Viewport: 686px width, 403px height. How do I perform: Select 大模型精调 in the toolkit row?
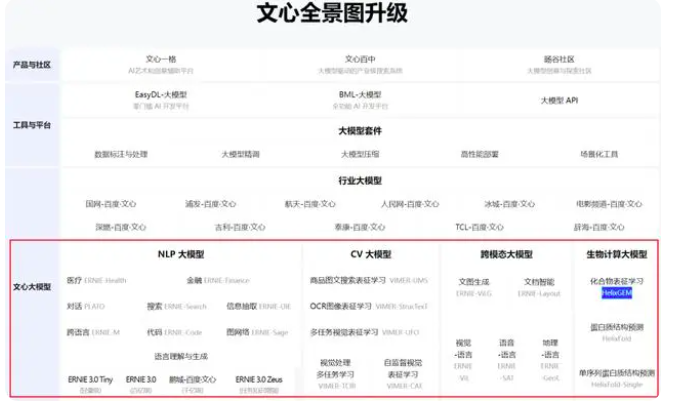point(240,154)
